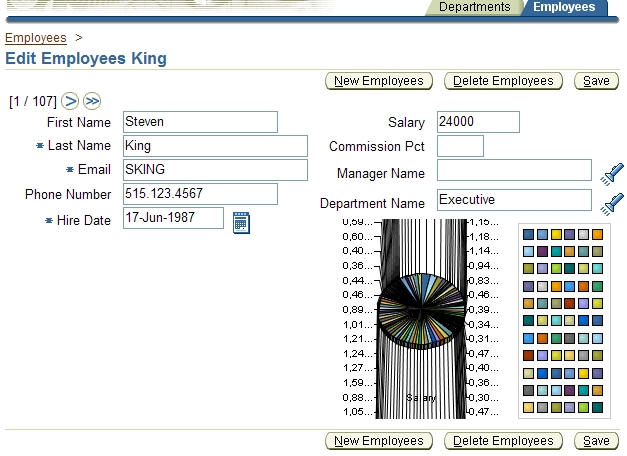Click the last legend swatch in bottom row
This screenshot has height=456, width=627.
597,408
